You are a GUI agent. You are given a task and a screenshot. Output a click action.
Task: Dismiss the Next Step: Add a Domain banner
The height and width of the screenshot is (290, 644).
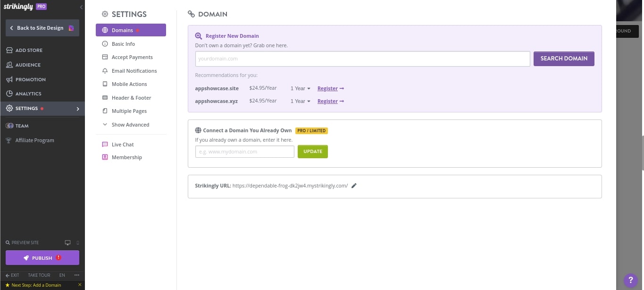click(80, 285)
